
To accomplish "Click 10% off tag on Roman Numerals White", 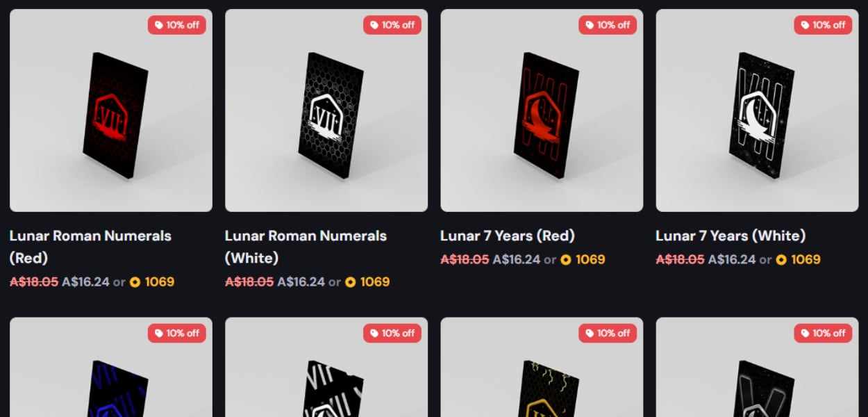I will [x=392, y=25].
